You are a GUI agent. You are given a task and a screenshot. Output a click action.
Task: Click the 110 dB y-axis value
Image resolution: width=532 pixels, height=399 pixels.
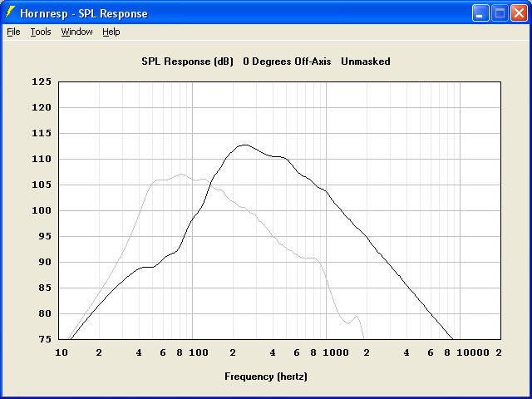click(x=42, y=159)
